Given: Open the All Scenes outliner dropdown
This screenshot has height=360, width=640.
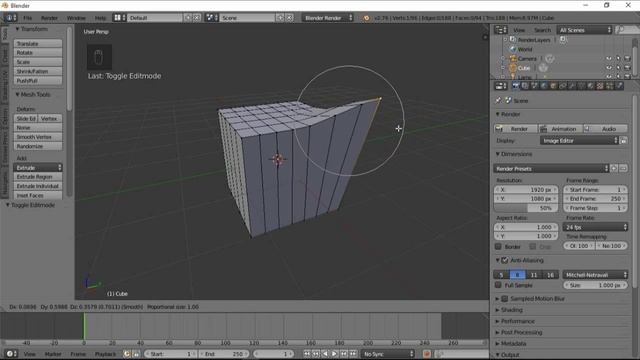Looking at the screenshot, I should [584, 30].
